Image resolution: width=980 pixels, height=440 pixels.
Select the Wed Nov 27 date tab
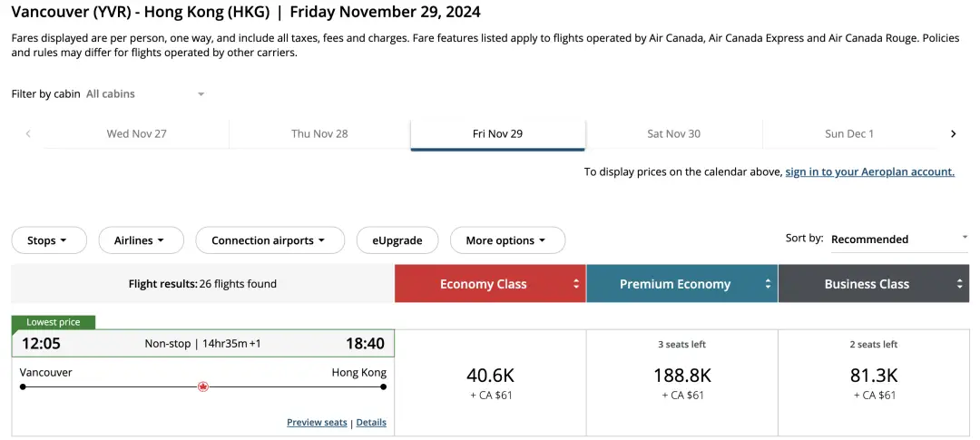pyautogui.click(x=136, y=134)
